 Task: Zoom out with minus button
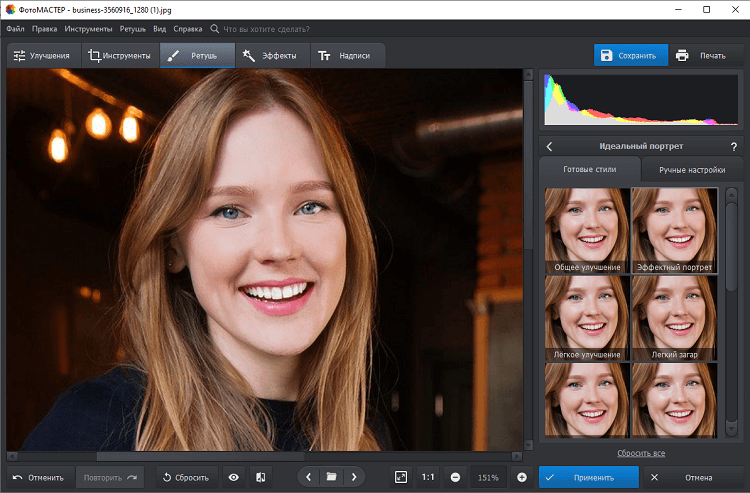455,477
